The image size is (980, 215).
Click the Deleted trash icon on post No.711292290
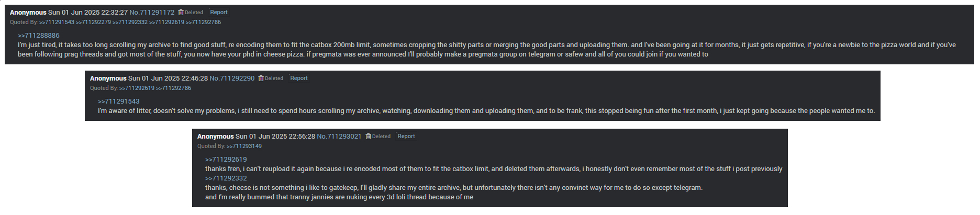pos(261,78)
